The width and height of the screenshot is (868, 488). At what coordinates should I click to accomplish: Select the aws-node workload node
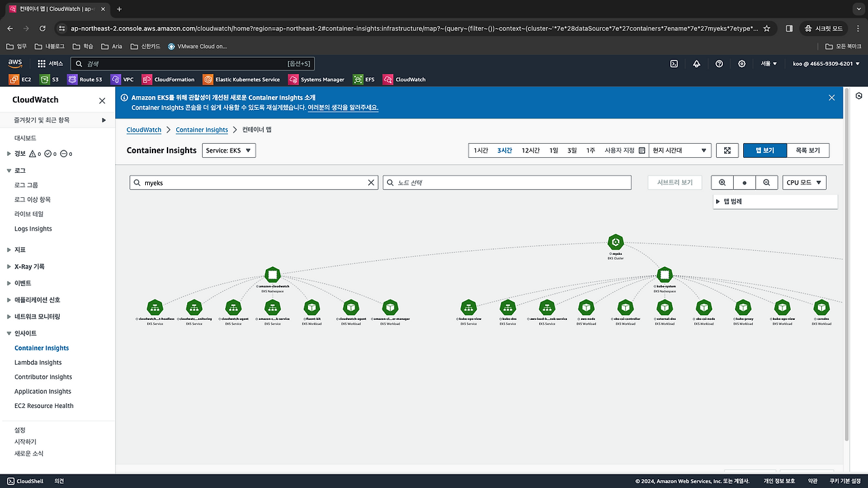coord(587,307)
